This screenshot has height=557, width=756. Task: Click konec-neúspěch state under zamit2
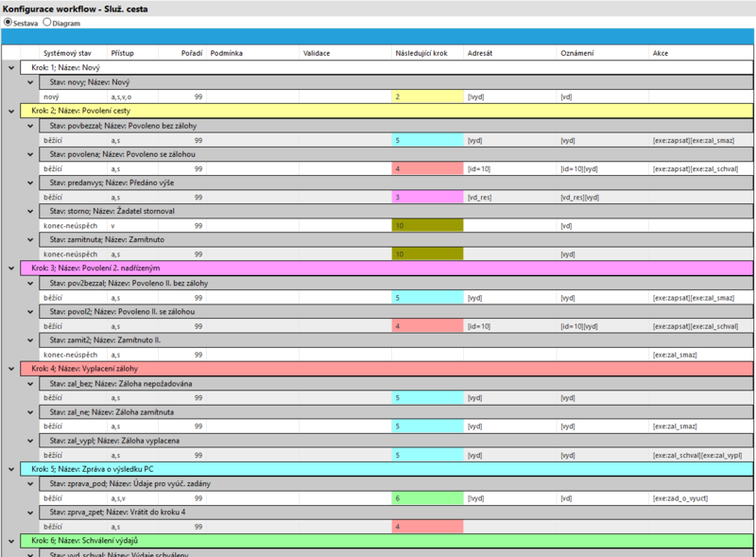click(x=70, y=355)
